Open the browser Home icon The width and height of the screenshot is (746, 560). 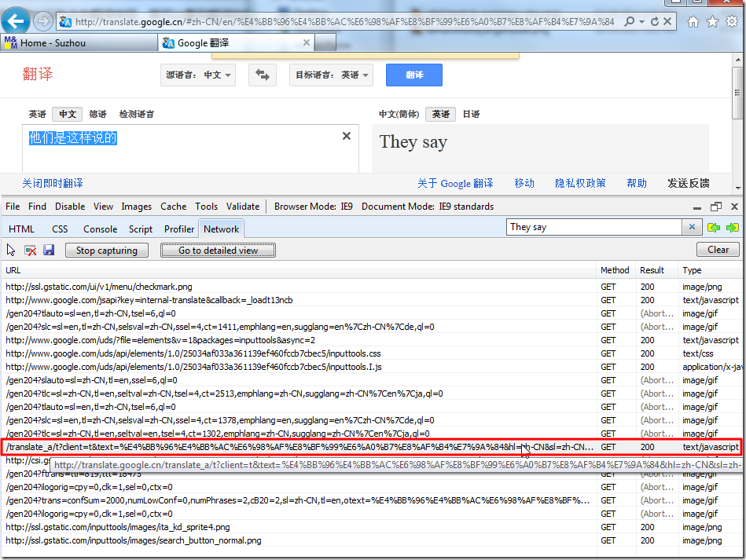coord(693,21)
